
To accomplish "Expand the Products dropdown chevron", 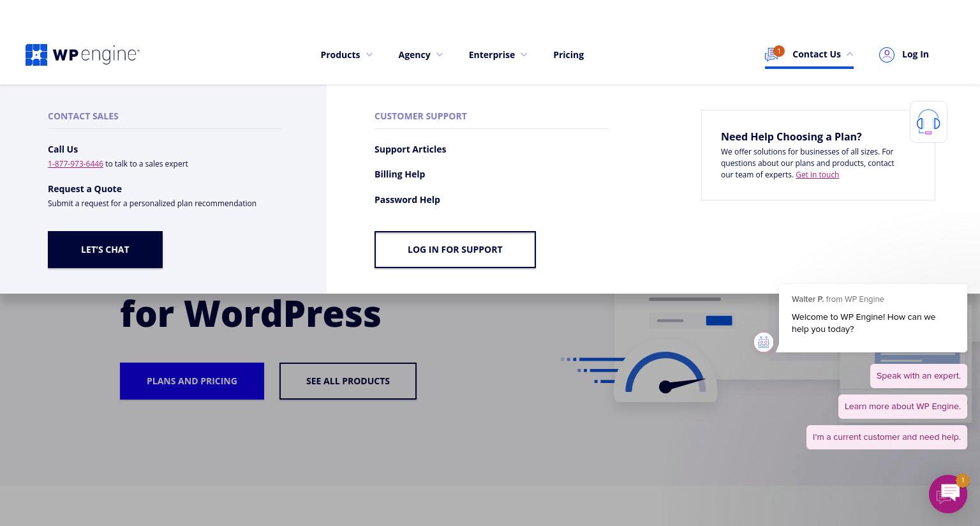I will point(369,55).
